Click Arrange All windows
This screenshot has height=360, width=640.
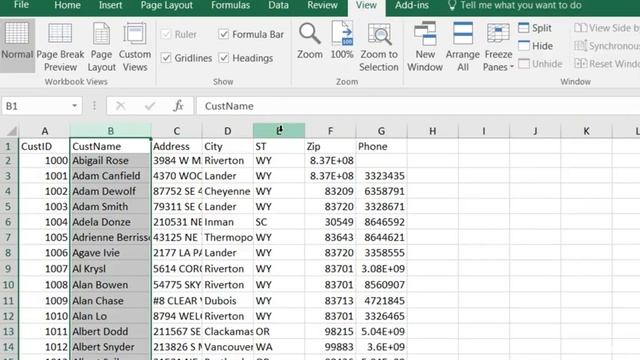pos(463,47)
